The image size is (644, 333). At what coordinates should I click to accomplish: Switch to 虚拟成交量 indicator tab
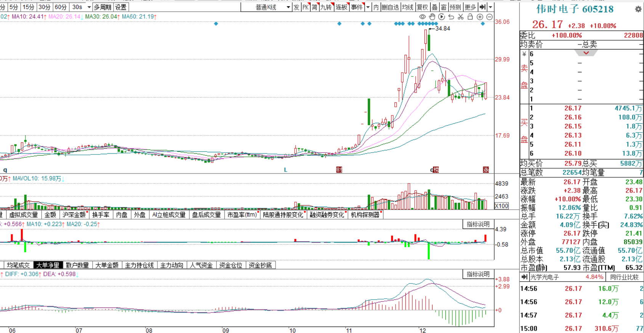[24, 215]
